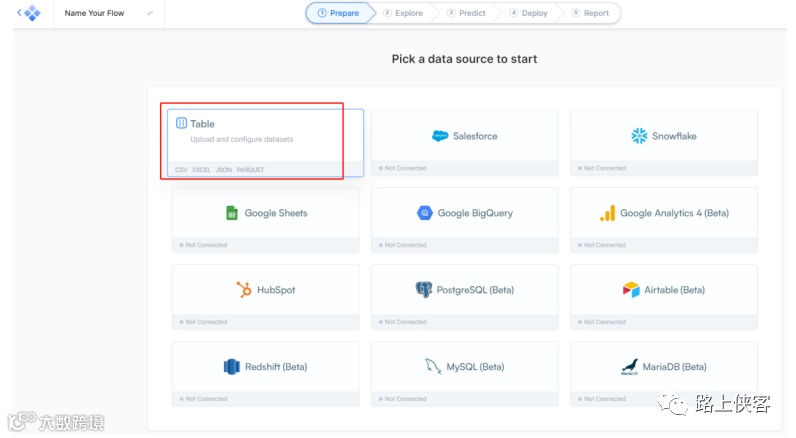Click the MySQL dolphin icon
The height and width of the screenshot is (438, 796).
(x=433, y=366)
